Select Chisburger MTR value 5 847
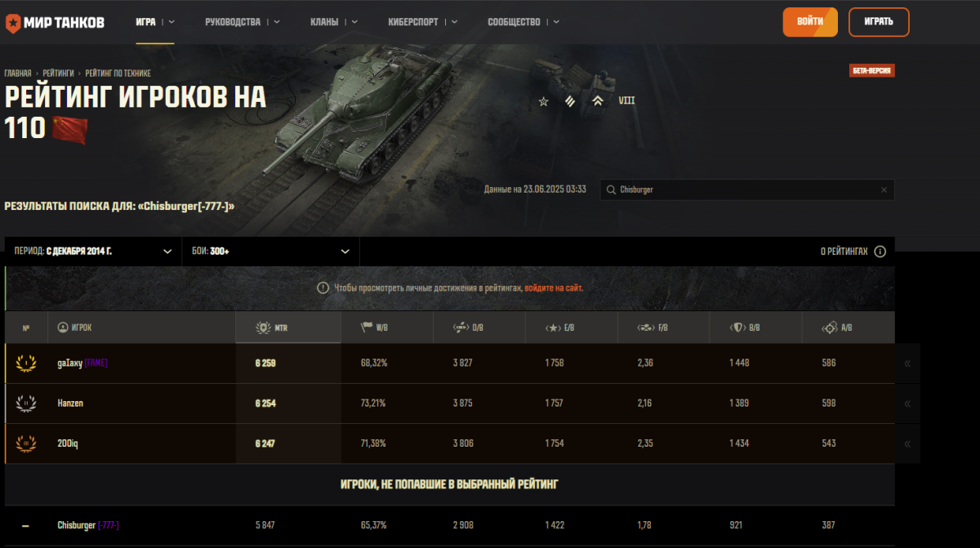Screen dimensions: 980x548 [265, 525]
